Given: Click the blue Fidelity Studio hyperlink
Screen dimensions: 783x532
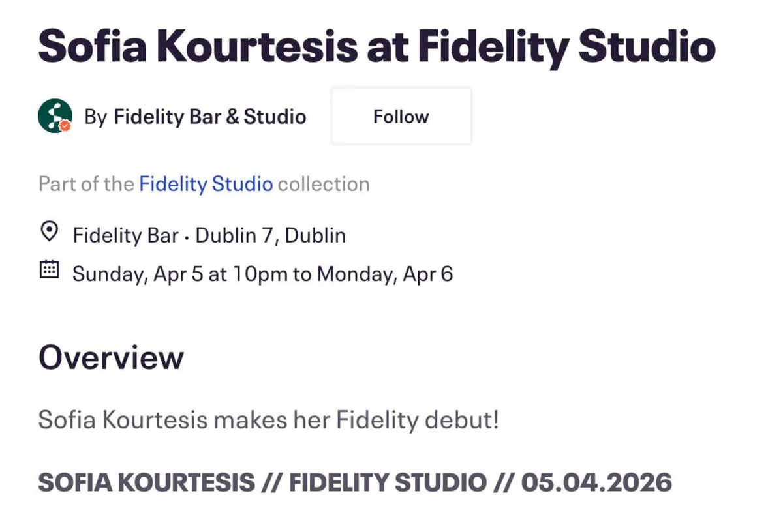Looking at the screenshot, I should point(206,184).
